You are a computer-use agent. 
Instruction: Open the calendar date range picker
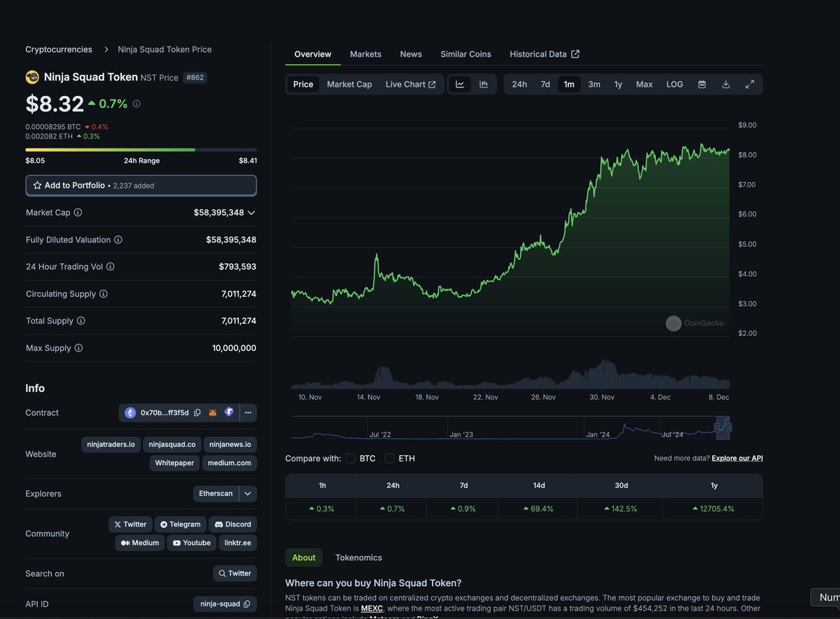tap(702, 84)
